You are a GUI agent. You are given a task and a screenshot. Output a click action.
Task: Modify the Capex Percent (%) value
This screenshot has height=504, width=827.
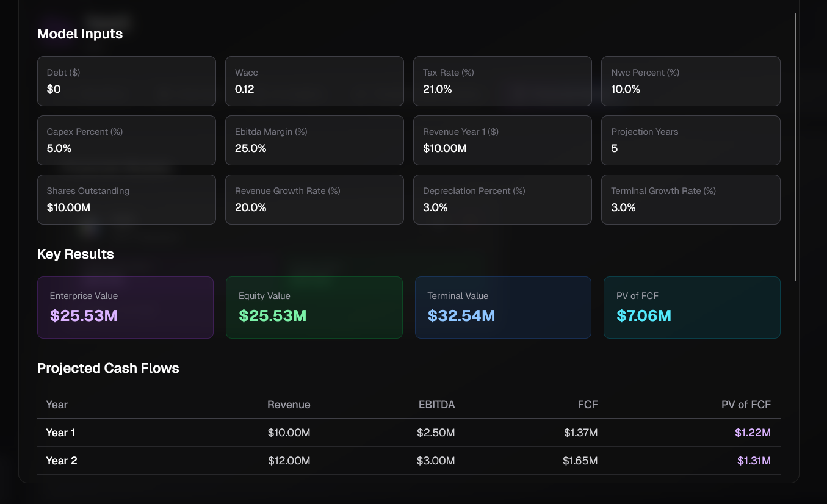(126, 140)
